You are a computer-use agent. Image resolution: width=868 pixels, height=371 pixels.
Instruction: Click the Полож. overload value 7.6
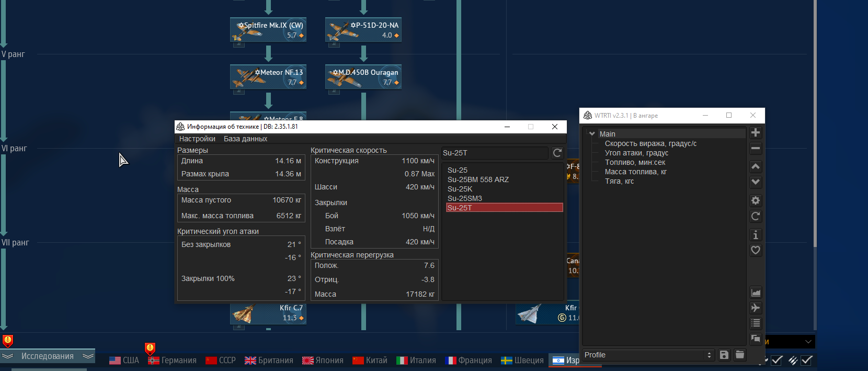(429, 265)
